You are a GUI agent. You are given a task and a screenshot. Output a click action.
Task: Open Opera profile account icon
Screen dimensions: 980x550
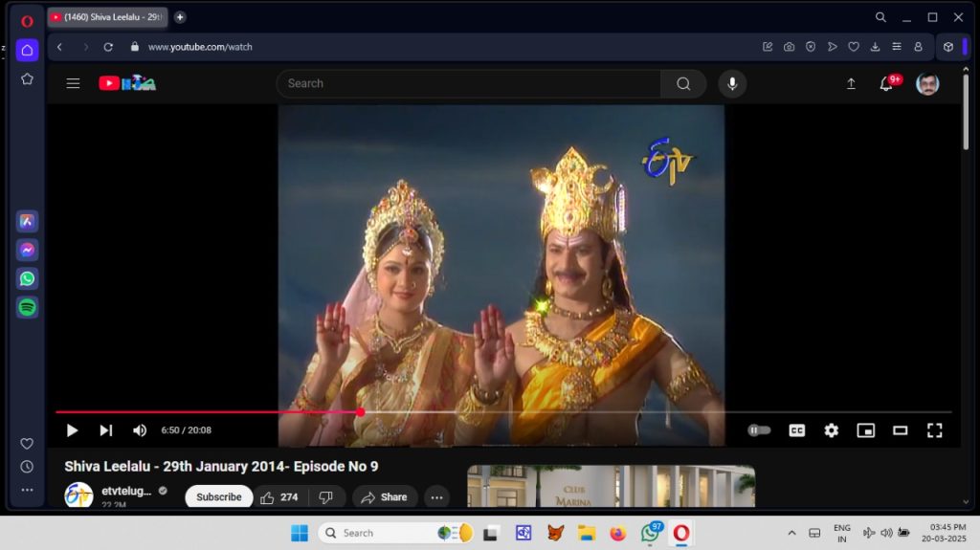click(918, 47)
